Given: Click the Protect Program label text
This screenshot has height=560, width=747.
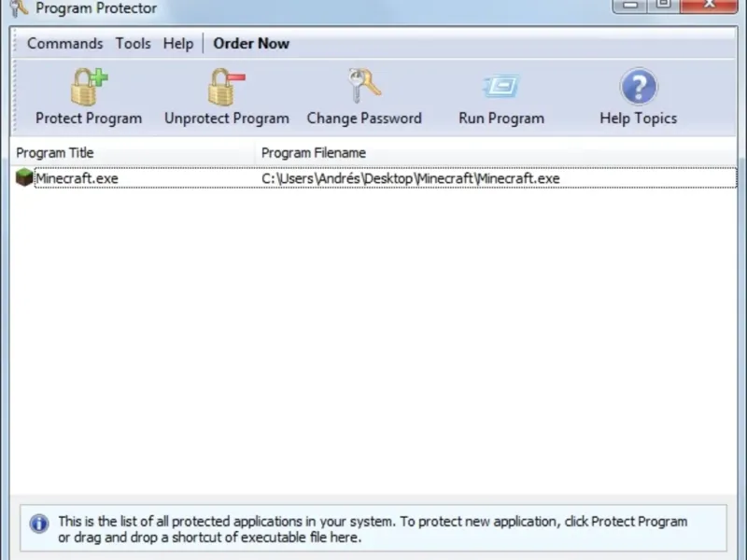Looking at the screenshot, I should 89,119.
